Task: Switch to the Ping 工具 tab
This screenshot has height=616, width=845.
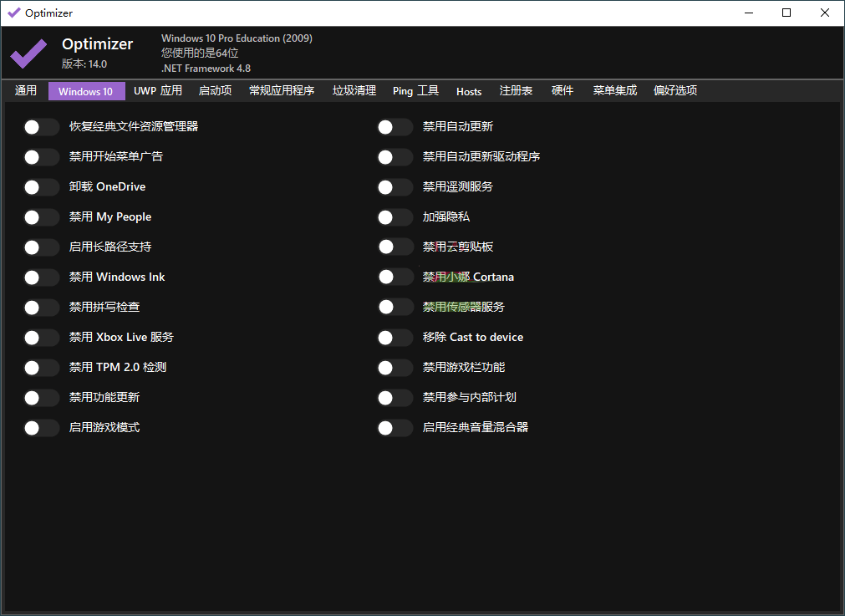Action: click(415, 90)
